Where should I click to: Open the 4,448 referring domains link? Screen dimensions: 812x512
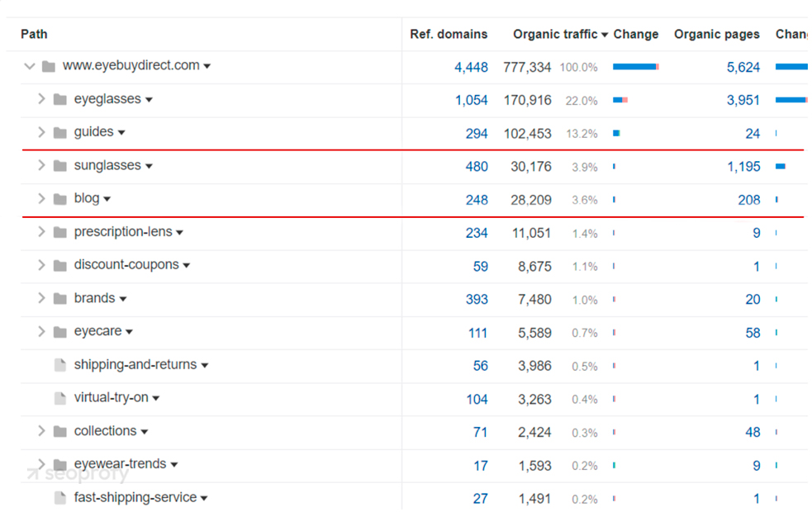471,67
